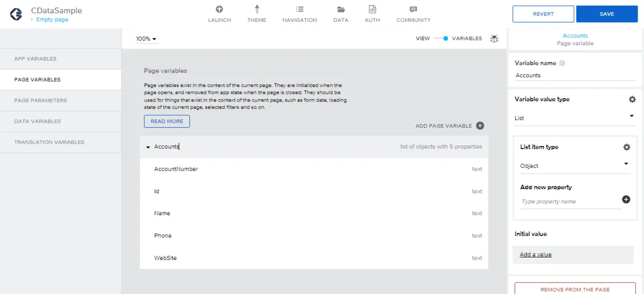Click plus icon to add new property
Screen dimensions: 644x294
[x=626, y=200]
